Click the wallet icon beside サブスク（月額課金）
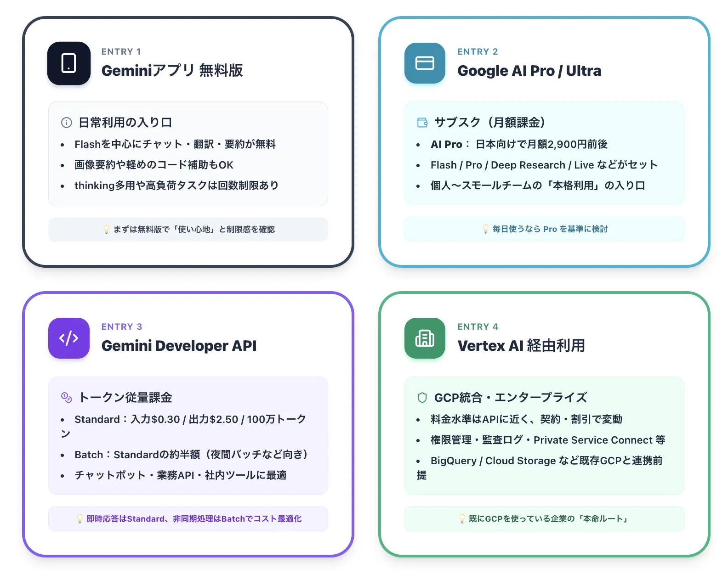728x574 pixels. tap(422, 123)
